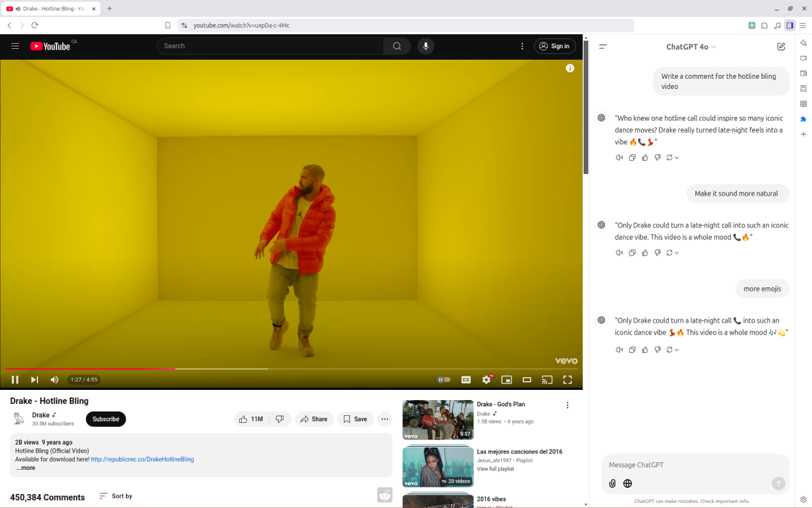Viewport: 812px width, 508px height.
Task: Cast the video to a device
Action: tap(547, 379)
